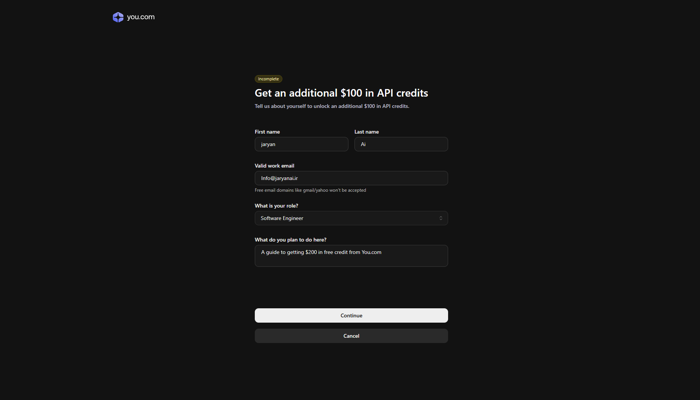Click the 'What is your role?' label
Screen dimensions: 700x400
click(x=276, y=206)
